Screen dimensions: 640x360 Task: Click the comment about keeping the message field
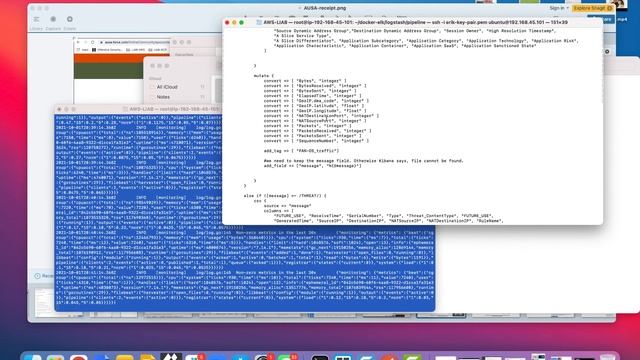click(x=363, y=161)
